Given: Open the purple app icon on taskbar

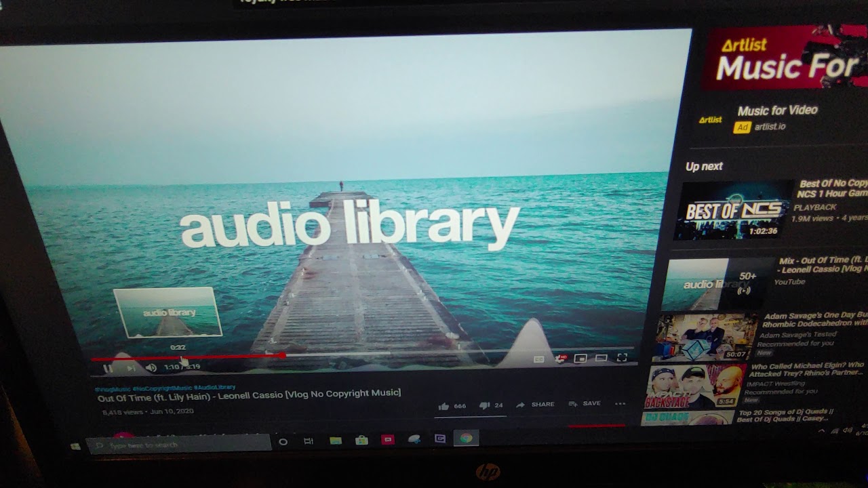Looking at the screenshot, I should (439, 439).
